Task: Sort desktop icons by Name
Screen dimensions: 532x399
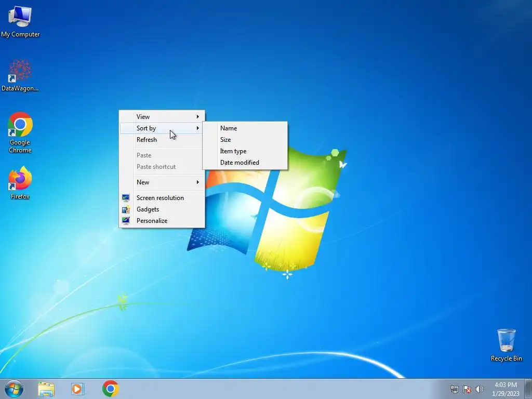Action: 245,128
